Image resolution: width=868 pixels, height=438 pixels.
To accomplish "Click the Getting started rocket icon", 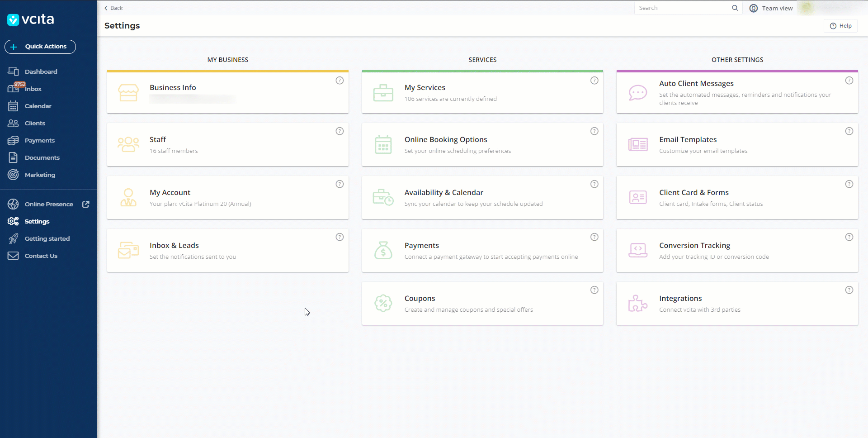I will (x=13, y=238).
